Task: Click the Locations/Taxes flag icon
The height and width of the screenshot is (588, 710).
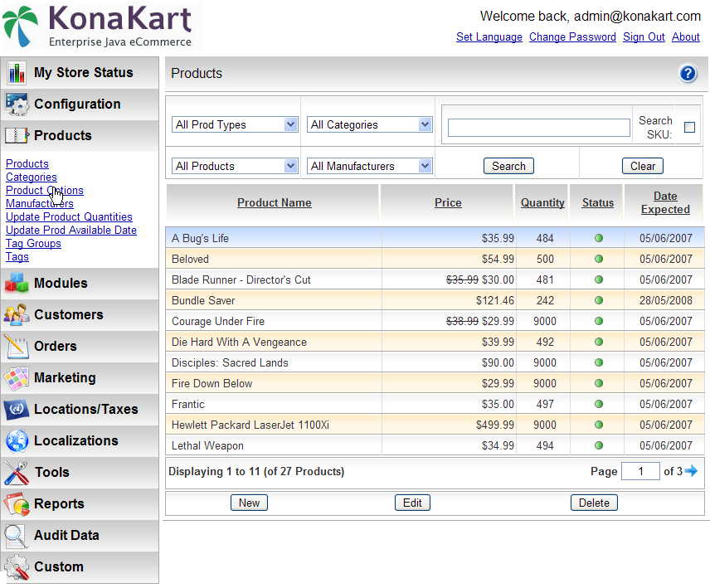Action: pyautogui.click(x=17, y=410)
